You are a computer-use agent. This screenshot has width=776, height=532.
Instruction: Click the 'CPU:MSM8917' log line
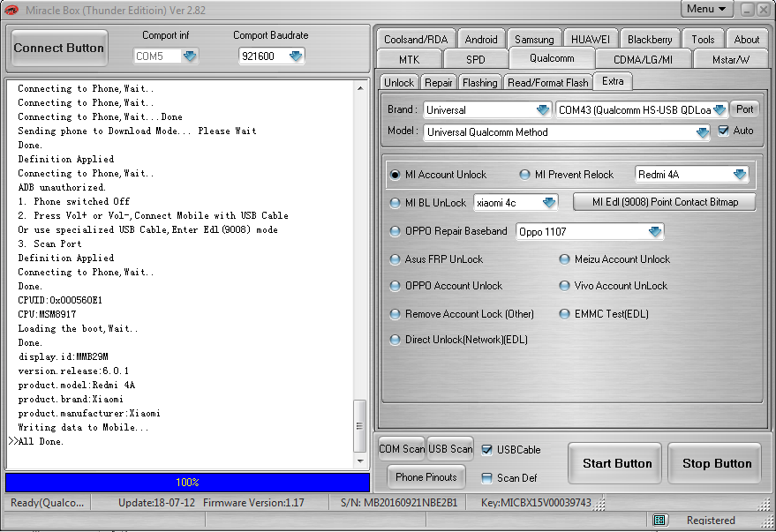[x=47, y=314]
